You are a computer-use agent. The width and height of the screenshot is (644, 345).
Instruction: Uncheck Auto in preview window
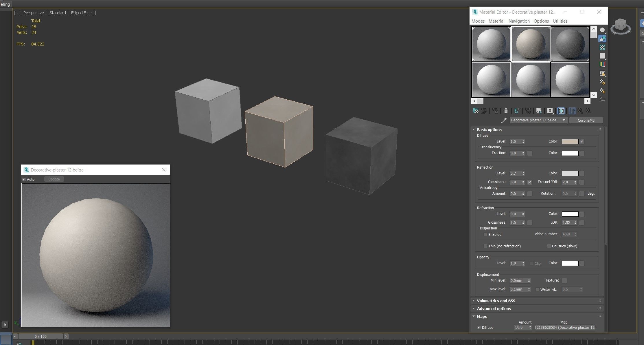[x=24, y=179]
